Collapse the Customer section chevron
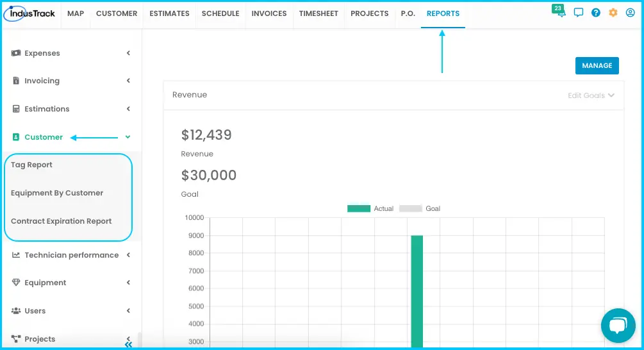 tap(128, 137)
